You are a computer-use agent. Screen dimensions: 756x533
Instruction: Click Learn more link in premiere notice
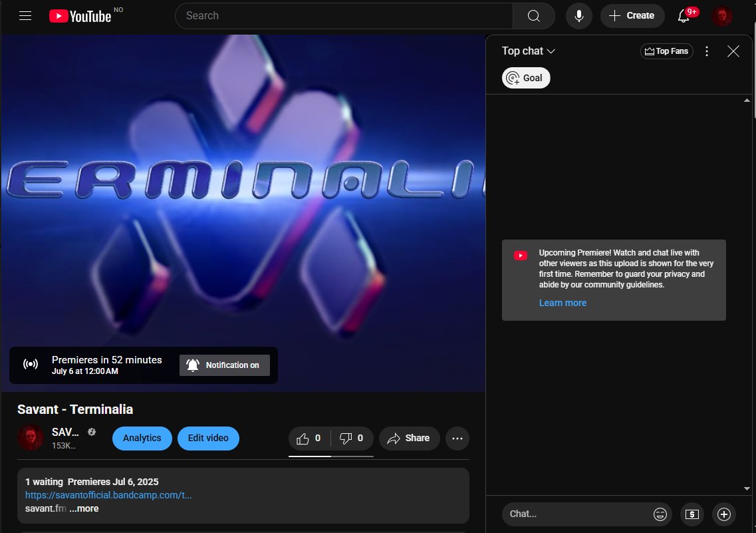(x=563, y=303)
